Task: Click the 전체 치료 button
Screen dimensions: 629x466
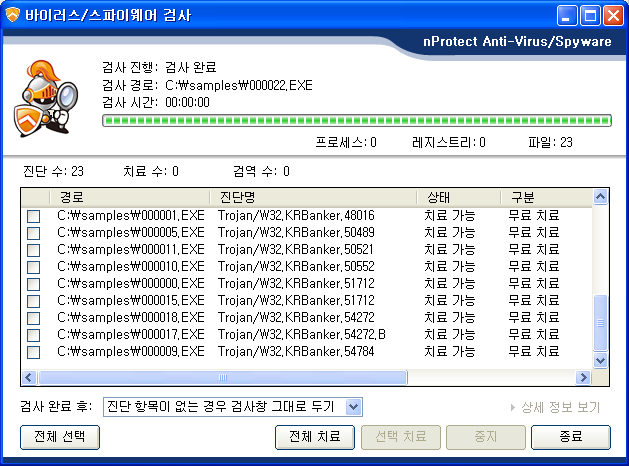Action: pos(315,437)
